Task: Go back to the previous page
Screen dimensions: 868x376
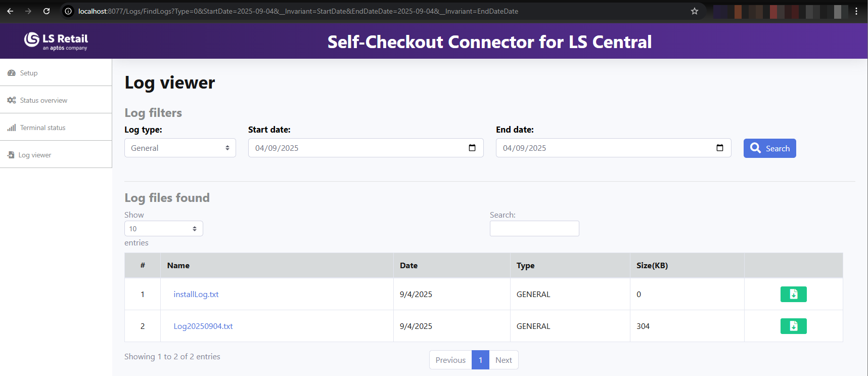Action: [x=10, y=11]
